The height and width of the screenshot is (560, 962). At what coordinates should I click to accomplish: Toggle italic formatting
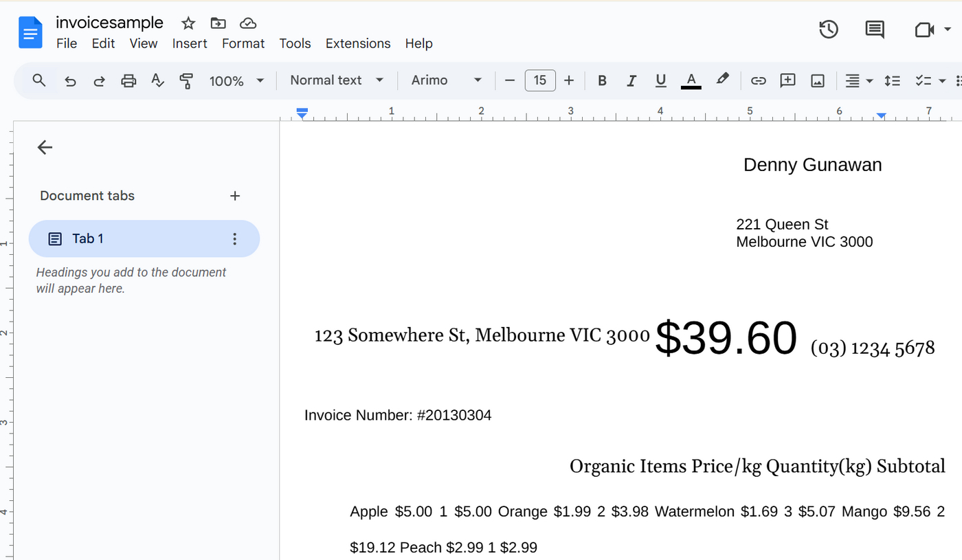tap(631, 80)
